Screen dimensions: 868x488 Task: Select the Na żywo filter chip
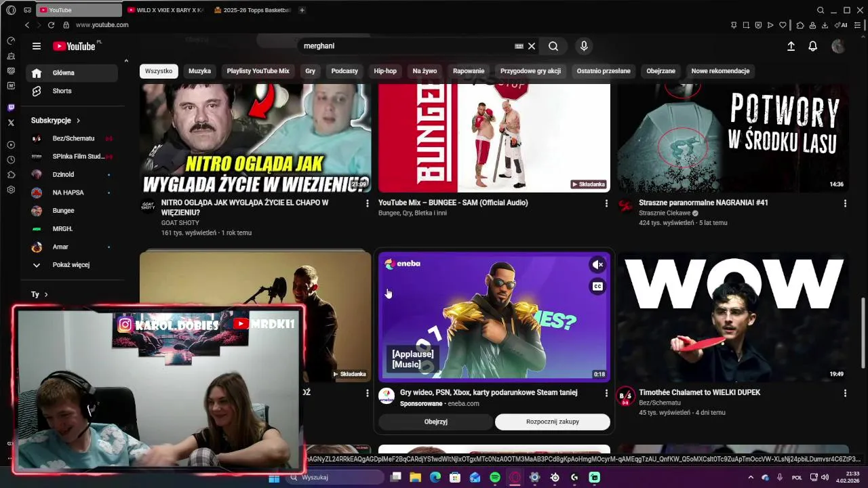425,70
